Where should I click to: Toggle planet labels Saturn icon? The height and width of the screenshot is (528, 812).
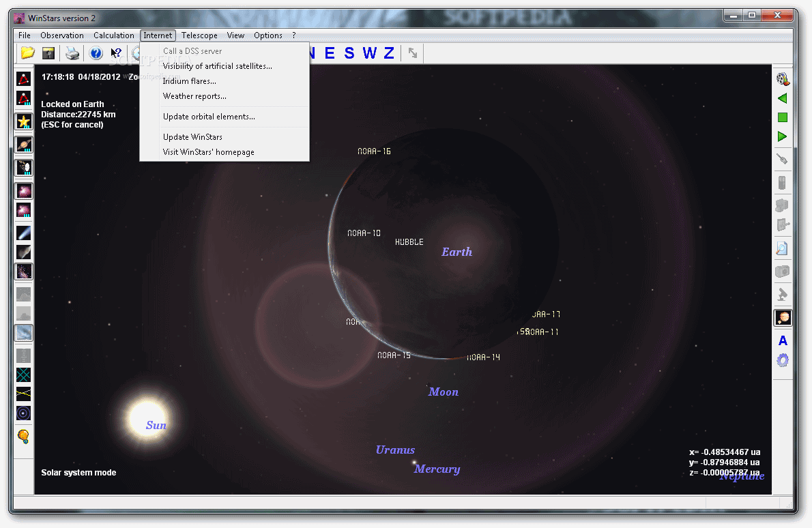coord(23,145)
